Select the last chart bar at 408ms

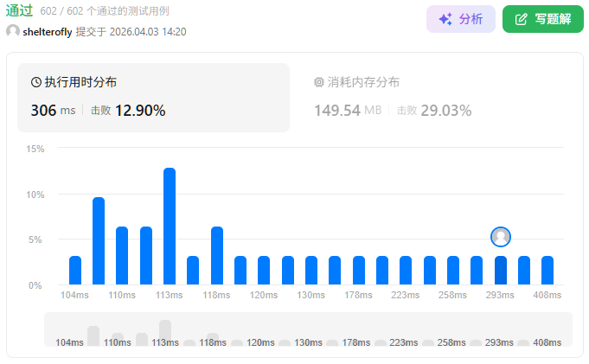[x=547, y=270]
